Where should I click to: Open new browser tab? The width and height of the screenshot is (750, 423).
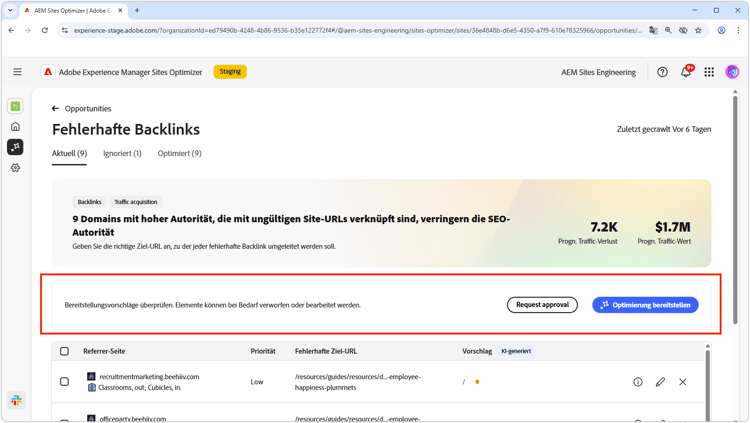point(137,10)
